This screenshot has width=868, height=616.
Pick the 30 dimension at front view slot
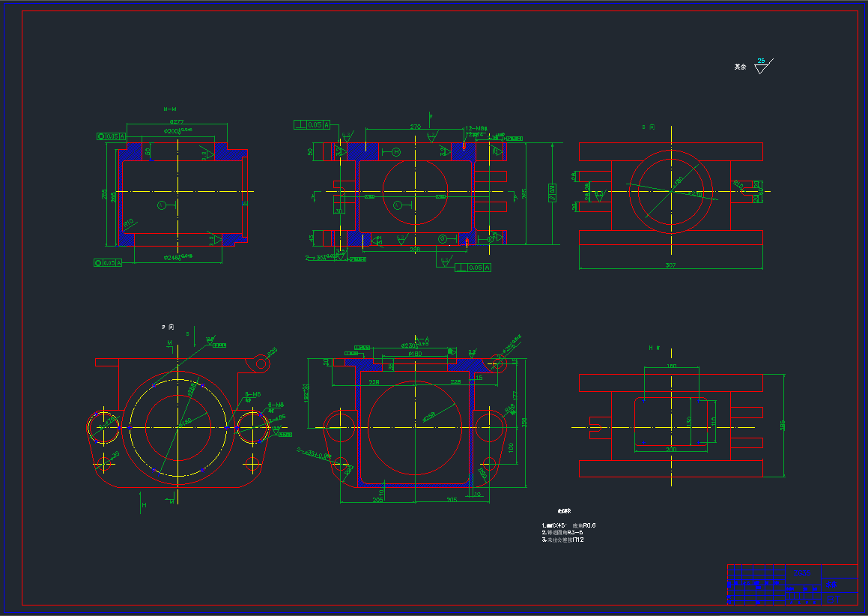point(339,211)
